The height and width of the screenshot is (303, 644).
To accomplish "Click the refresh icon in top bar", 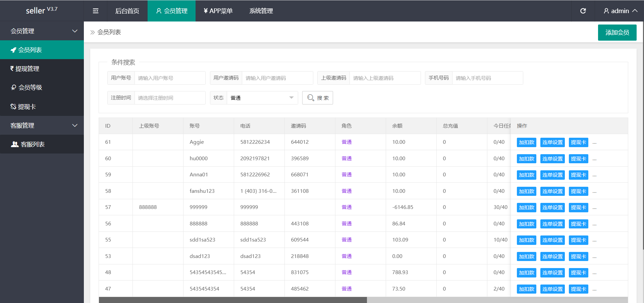I will point(583,11).
